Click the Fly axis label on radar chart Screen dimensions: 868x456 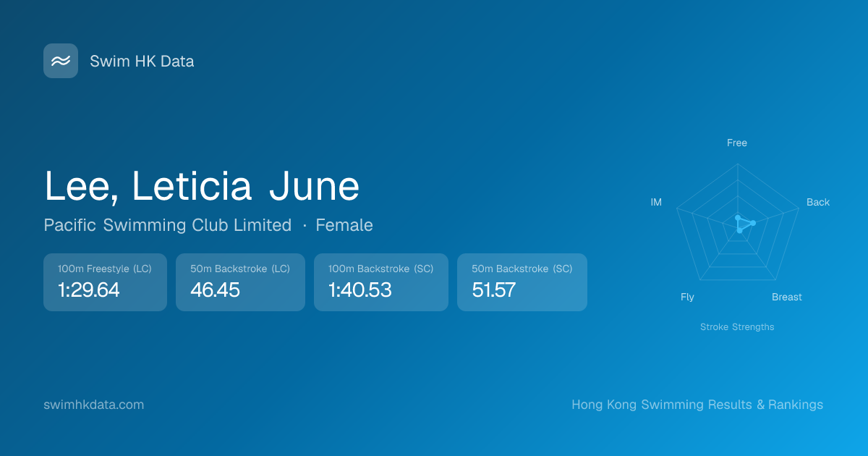(687, 297)
